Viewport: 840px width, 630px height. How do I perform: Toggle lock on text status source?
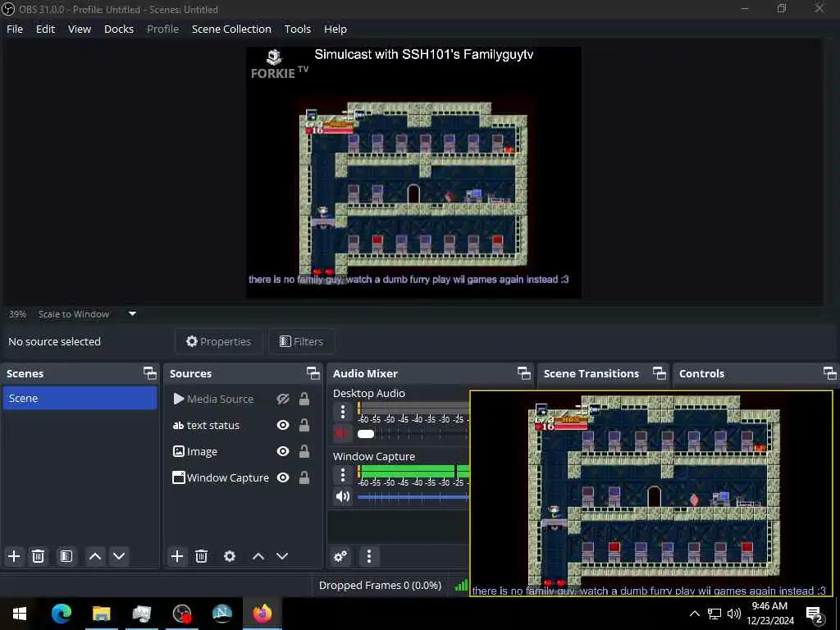(x=304, y=425)
